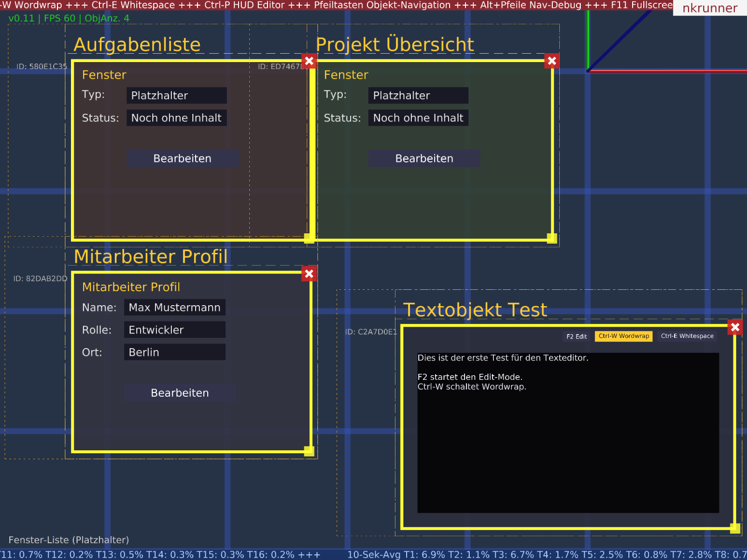747x560 pixels.
Task: Close the Mitarbeiter Profil window
Action: pyautogui.click(x=309, y=274)
